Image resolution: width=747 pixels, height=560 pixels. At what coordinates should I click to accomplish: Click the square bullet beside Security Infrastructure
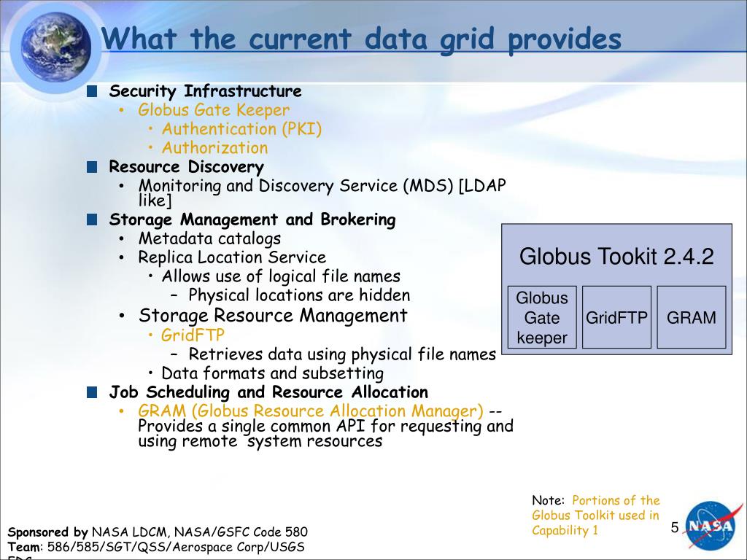pos(92,91)
